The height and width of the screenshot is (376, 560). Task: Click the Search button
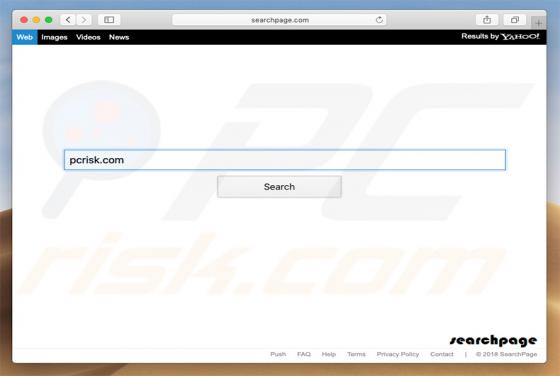[279, 187]
